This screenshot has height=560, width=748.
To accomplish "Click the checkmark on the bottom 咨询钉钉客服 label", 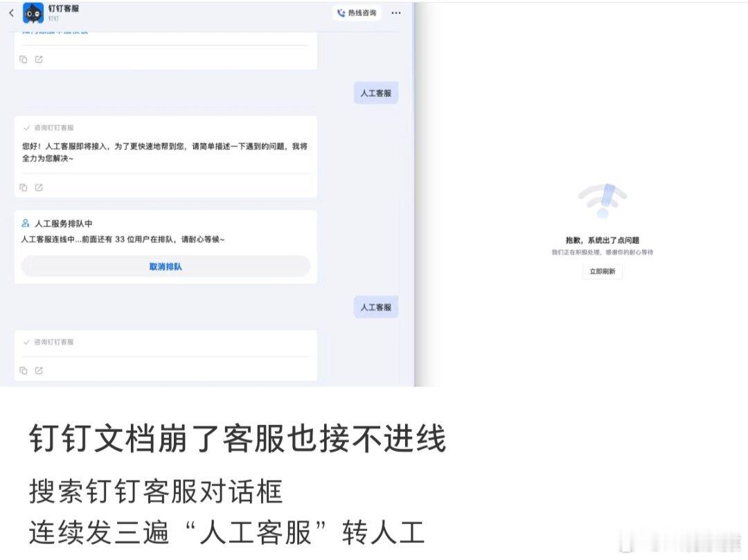I will click(25, 341).
